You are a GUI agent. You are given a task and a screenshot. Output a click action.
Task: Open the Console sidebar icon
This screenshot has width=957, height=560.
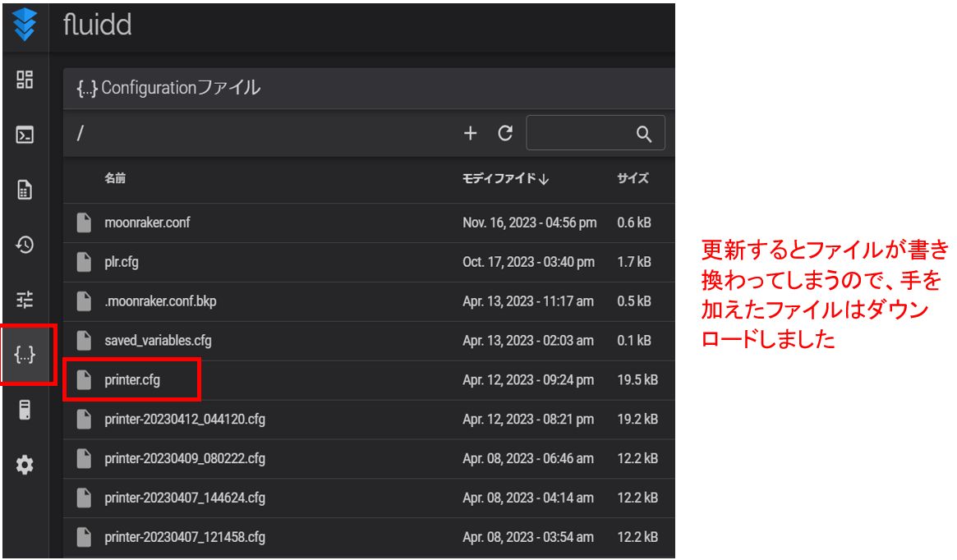click(x=25, y=135)
